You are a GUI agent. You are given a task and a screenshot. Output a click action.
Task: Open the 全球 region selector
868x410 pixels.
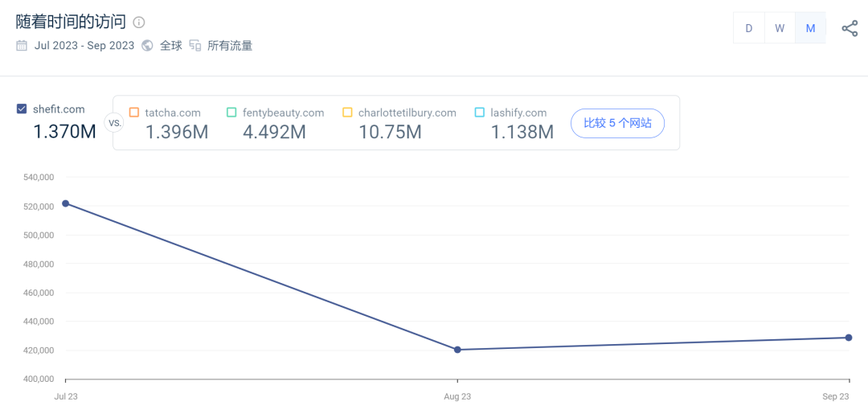coord(171,46)
